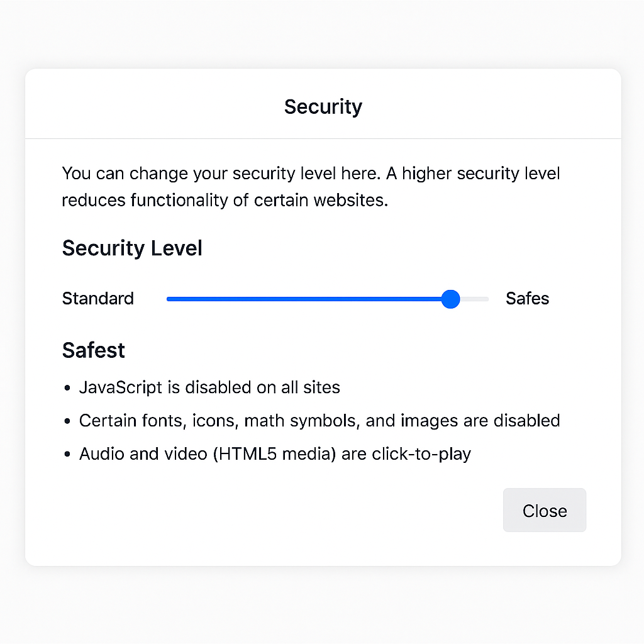
Task: Select the Safes label beside the slider
Action: coord(528,299)
